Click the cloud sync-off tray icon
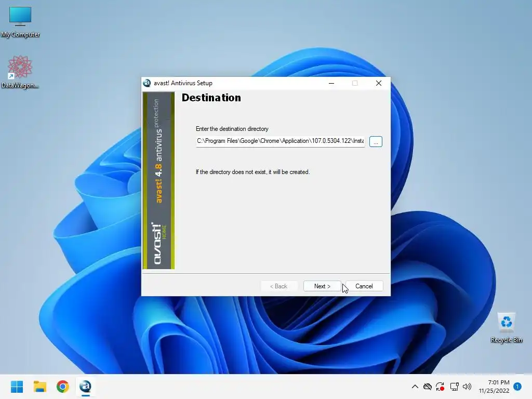Image resolution: width=532 pixels, height=399 pixels. (x=428, y=387)
